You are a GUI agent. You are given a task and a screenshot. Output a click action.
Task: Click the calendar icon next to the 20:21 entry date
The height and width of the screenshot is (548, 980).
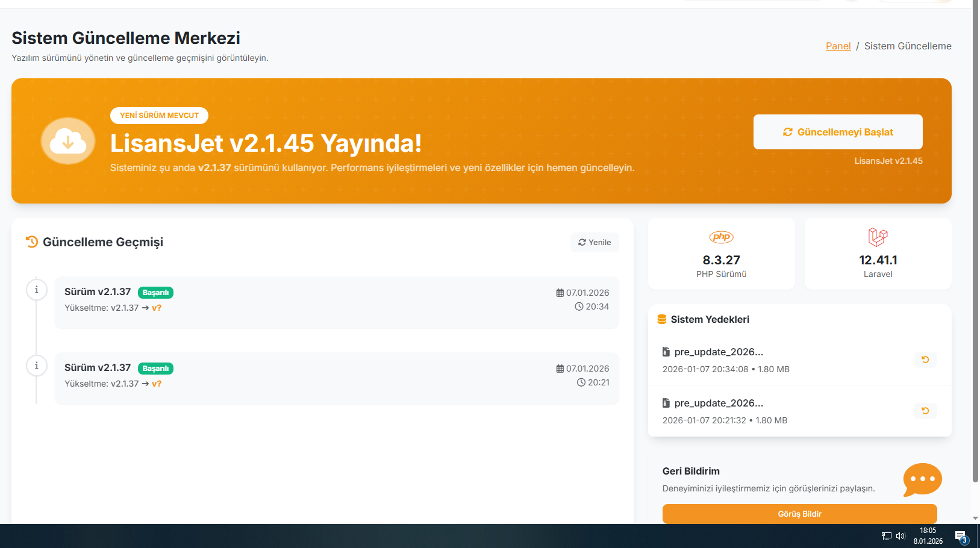tap(560, 369)
